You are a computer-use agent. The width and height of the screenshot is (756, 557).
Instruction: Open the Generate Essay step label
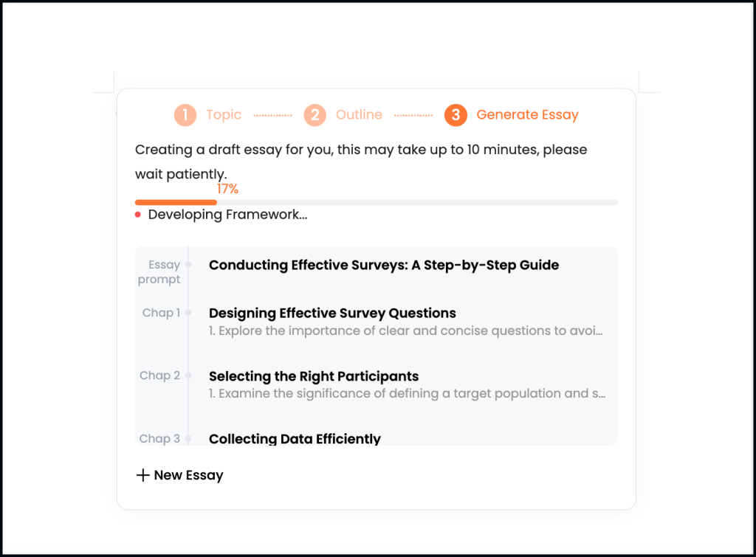coord(527,115)
